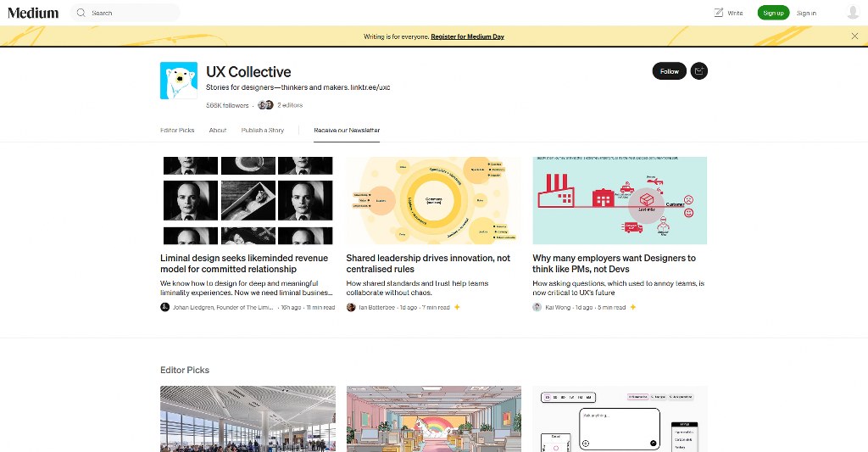Click member-only star on Ian Batterbee story
This screenshot has width=868, height=452.
[x=457, y=307]
